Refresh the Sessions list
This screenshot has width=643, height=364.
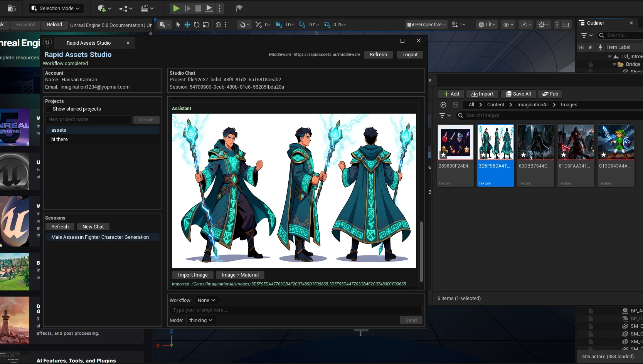[x=60, y=227]
